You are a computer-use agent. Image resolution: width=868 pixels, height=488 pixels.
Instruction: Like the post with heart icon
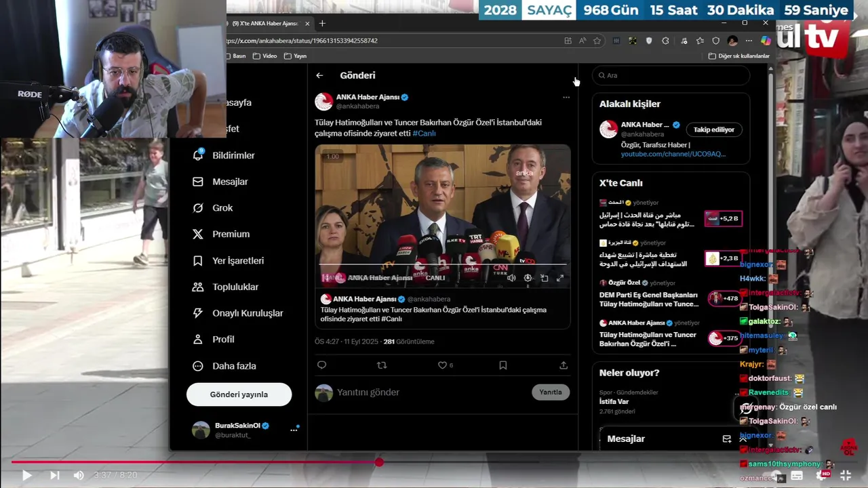click(442, 365)
